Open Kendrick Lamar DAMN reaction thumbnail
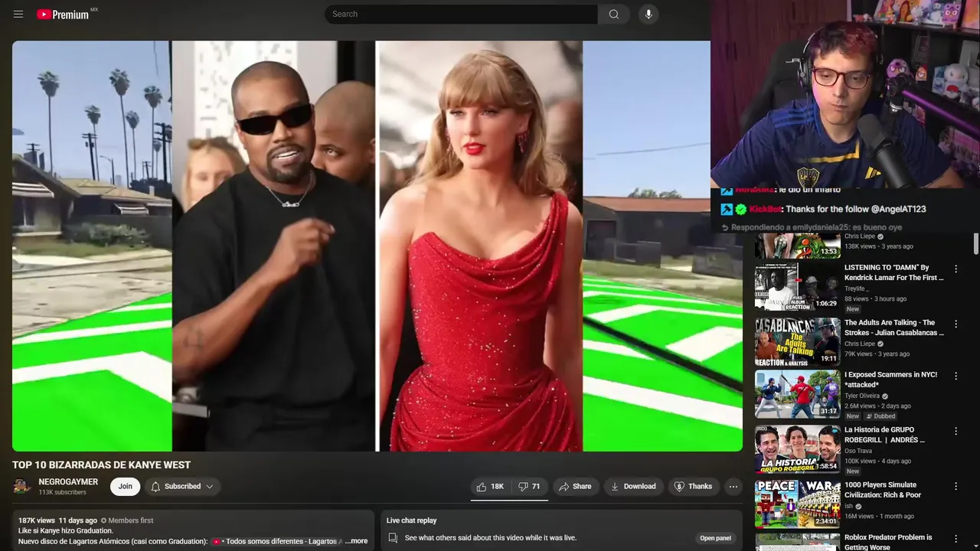Image resolution: width=980 pixels, height=551 pixels. 797,285
